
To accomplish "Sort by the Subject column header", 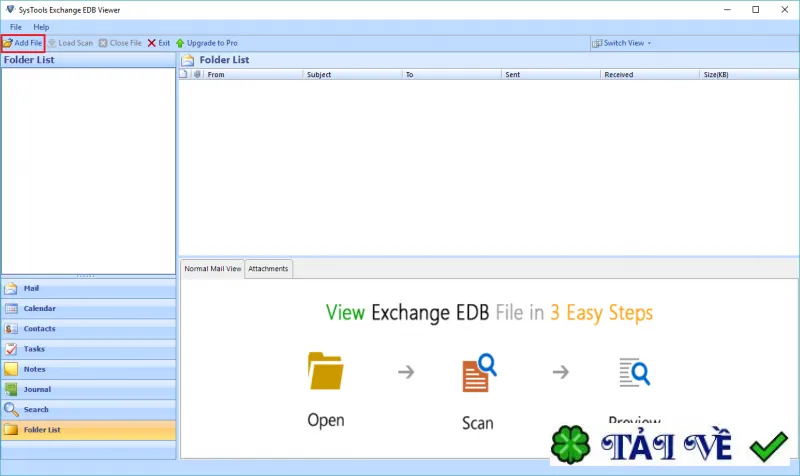I will (353, 74).
